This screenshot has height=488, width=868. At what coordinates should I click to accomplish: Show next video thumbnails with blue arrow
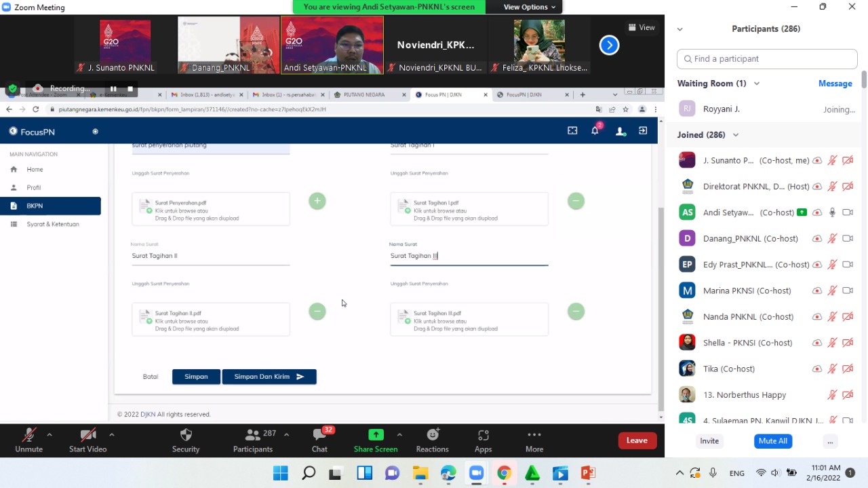click(x=609, y=45)
